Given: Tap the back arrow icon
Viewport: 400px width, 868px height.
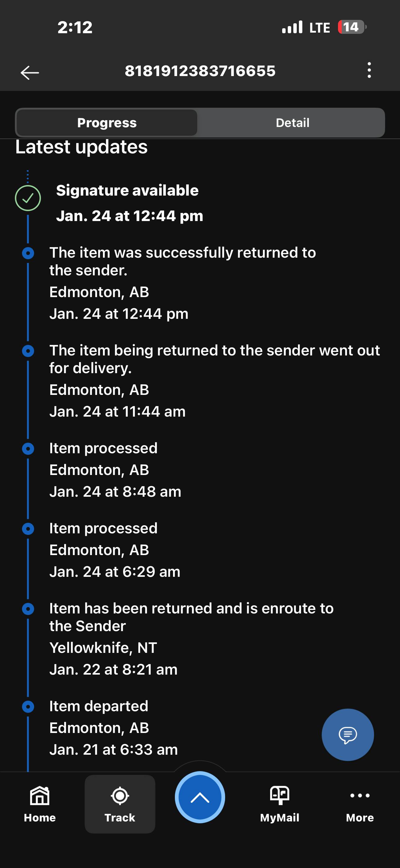Looking at the screenshot, I should click(30, 72).
